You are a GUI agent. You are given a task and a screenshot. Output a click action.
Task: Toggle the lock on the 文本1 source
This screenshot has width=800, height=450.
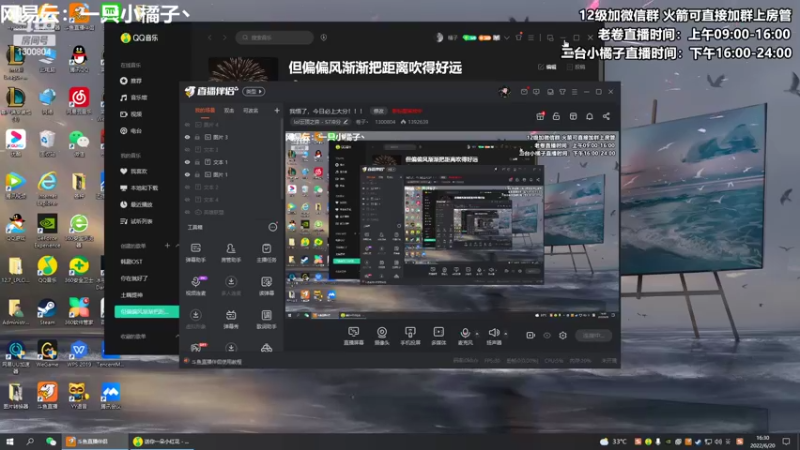coord(197,162)
